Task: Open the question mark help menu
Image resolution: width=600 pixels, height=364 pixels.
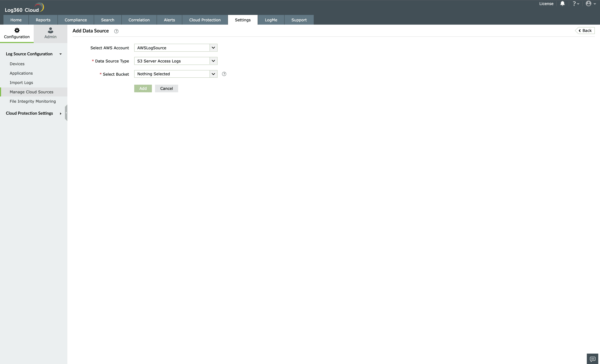Action: click(576, 4)
